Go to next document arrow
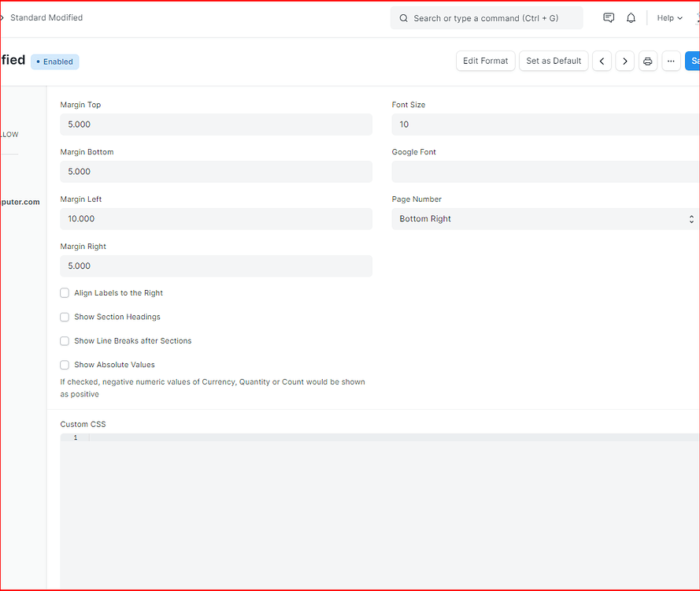 point(625,61)
